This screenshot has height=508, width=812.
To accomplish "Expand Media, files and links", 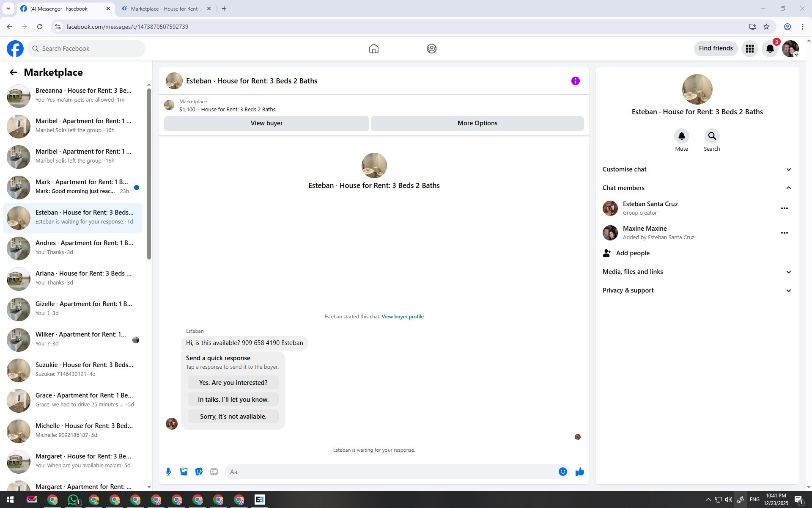I will point(697,272).
